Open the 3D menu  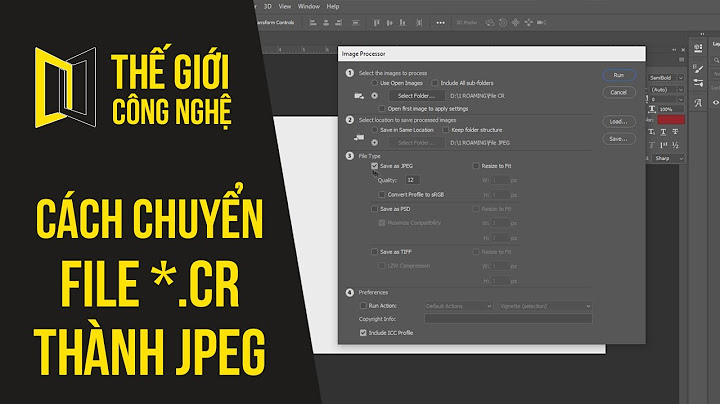(268, 6)
